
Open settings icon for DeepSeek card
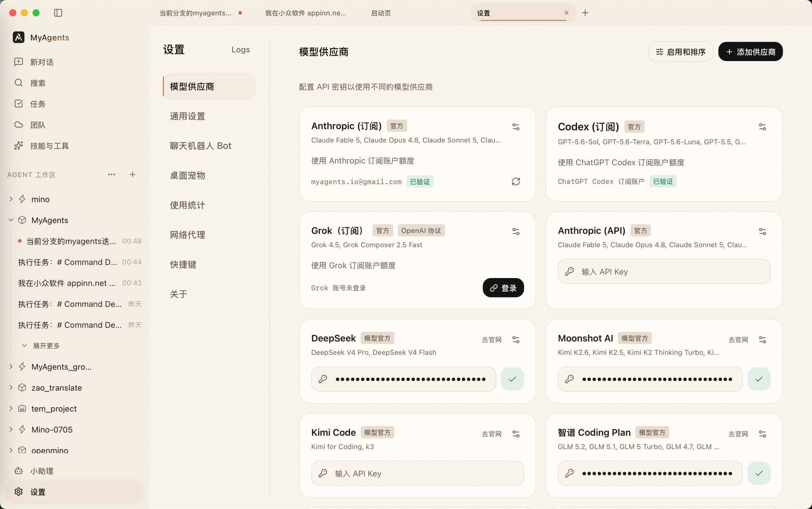[x=516, y=339]
